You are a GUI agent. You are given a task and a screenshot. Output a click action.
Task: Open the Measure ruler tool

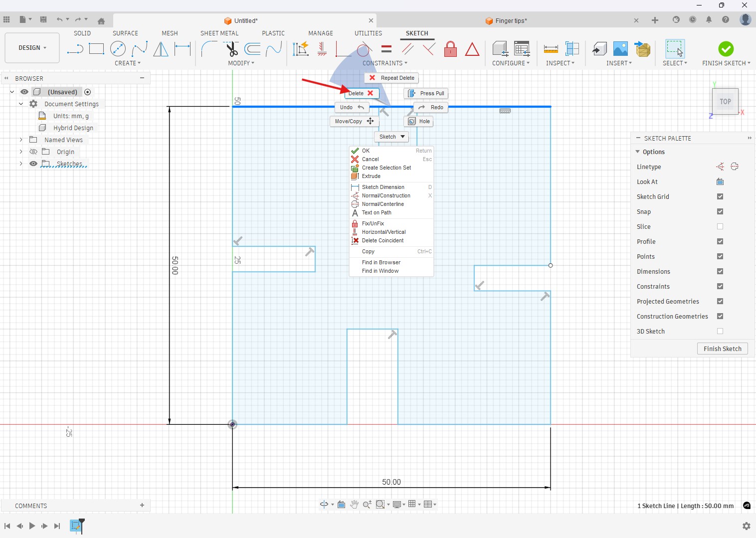(551, 49)
